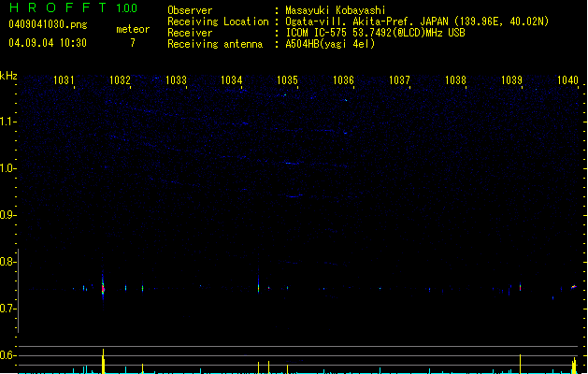Click the 'meteor' count label

133,29
